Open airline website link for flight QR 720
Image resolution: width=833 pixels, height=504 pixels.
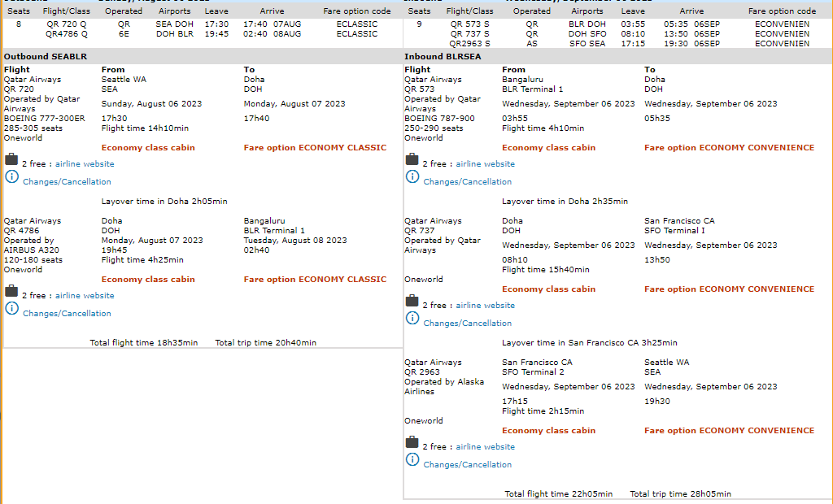click(x=85, y=164)
